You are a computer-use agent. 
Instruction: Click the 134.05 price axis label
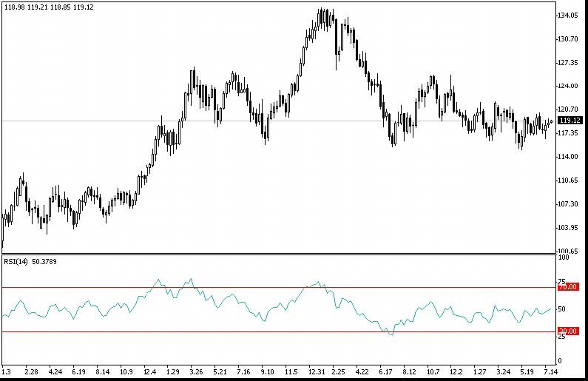569,16
